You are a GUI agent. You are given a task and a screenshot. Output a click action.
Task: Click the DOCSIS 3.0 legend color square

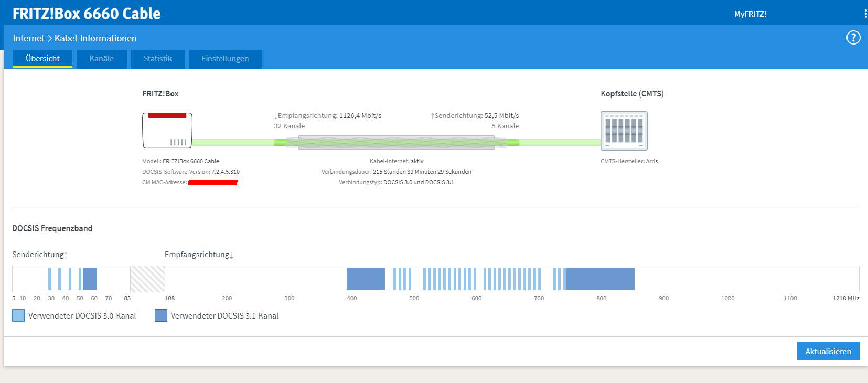(18, 315)
